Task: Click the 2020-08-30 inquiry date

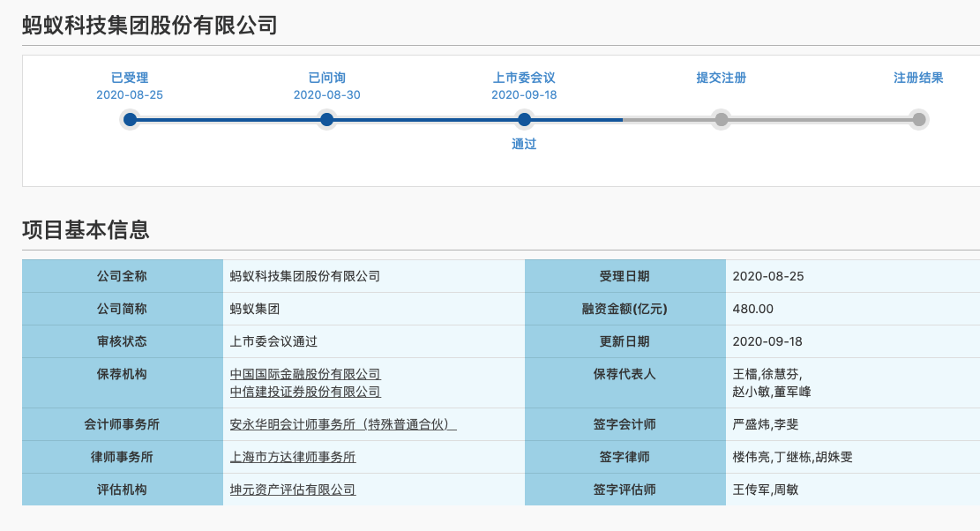Action: click(326, 95)
